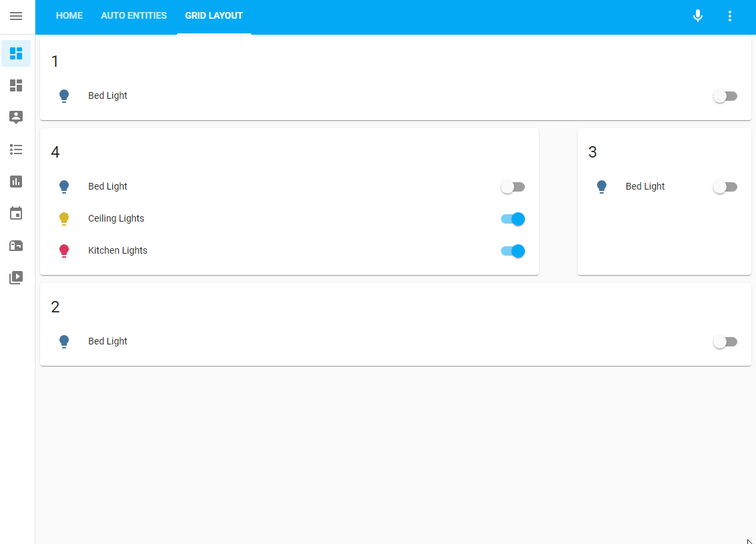
Task: Open the person badge sidebar icon
Action: point(16,117)
